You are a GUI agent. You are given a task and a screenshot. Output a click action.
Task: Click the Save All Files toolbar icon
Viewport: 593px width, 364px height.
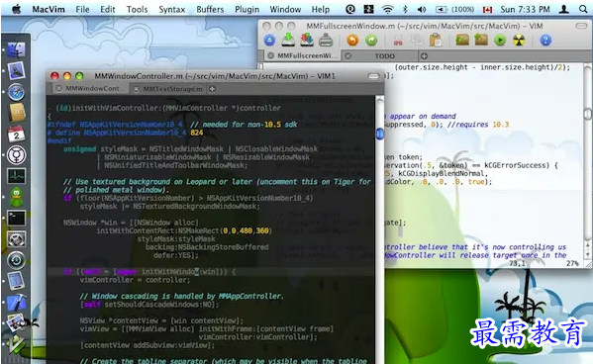(x=307, y=40)
